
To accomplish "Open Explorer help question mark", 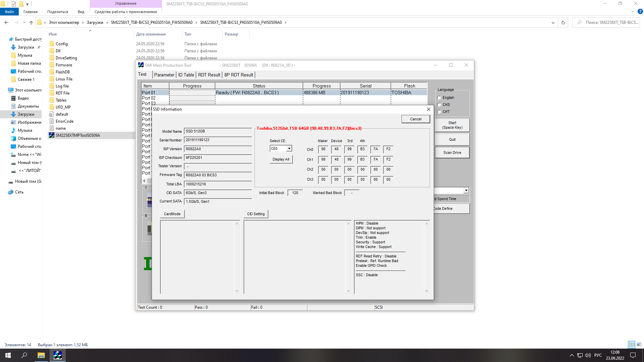I will (x=640, y=11).
